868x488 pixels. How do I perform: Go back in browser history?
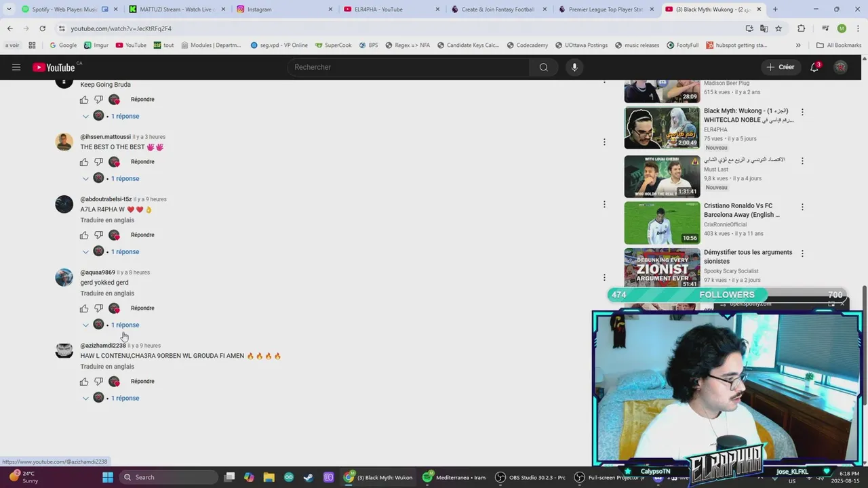[10, 28]
